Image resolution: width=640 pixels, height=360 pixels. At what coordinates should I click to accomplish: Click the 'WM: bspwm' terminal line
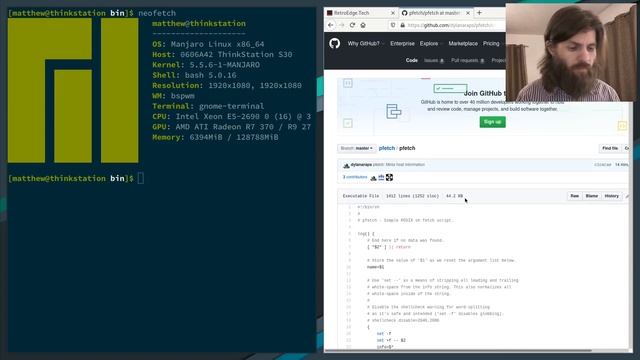coord(173,96)
